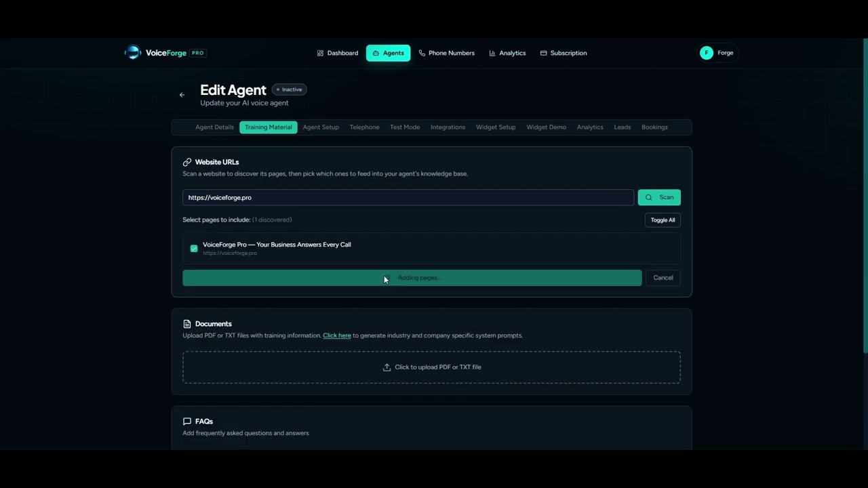Open the Agents nav item
The width and height of the screenshot is (868, 488).
(389, 53)
